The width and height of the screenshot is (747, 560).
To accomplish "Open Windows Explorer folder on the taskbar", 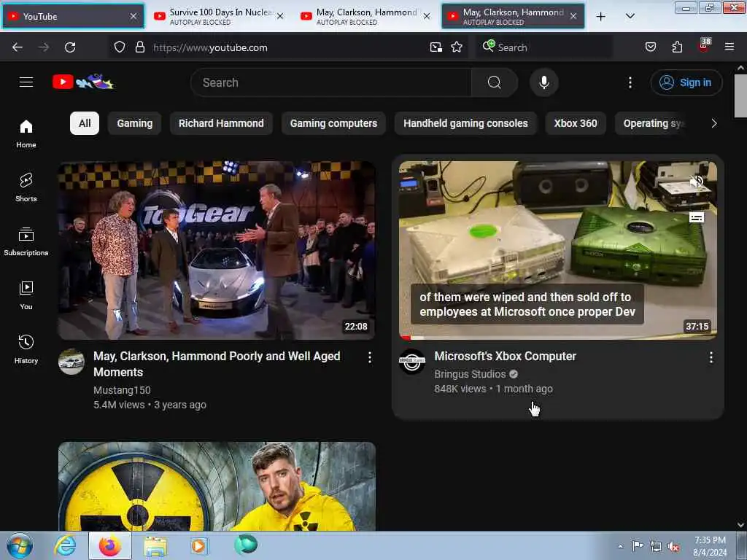I will (156, 545).
